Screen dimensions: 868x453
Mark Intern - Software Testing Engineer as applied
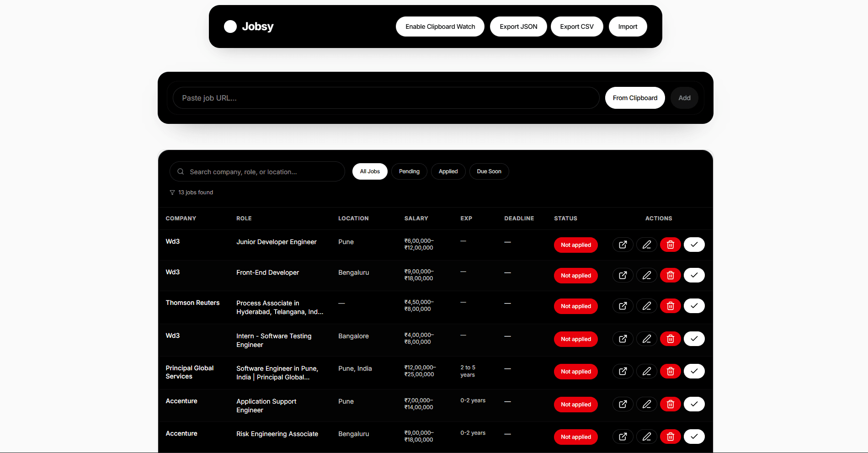pos(694,339)
